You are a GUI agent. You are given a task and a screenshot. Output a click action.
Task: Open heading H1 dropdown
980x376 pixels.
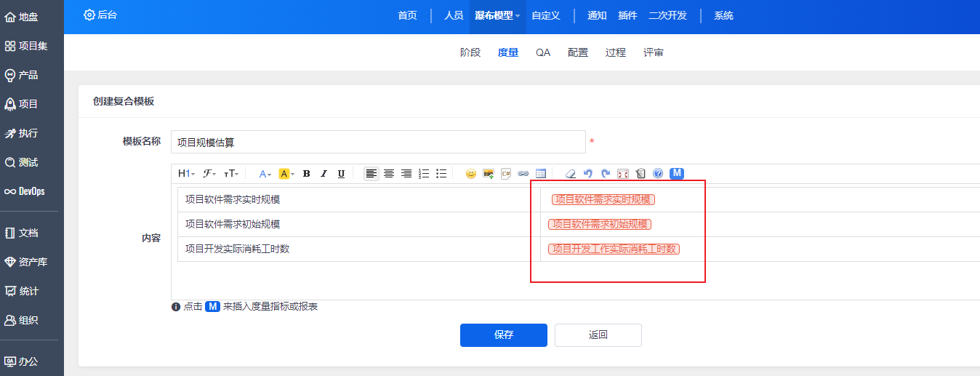pos(186,174)
